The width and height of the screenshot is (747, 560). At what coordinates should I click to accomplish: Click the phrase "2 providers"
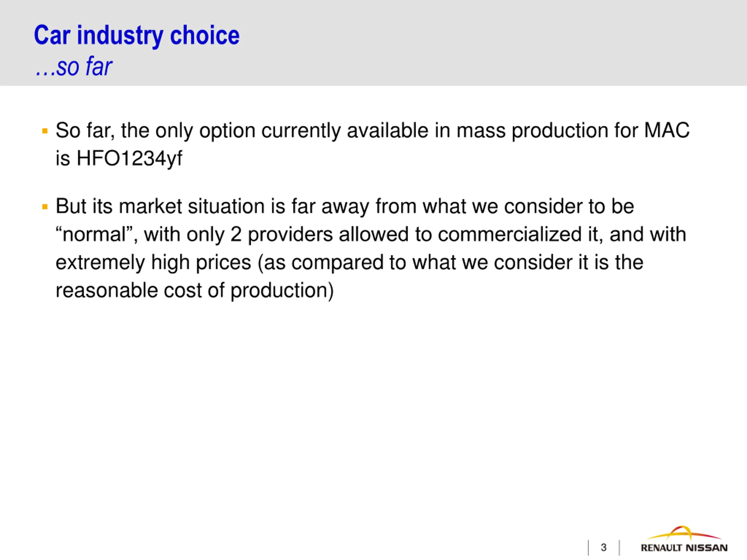tap(281, 235)
